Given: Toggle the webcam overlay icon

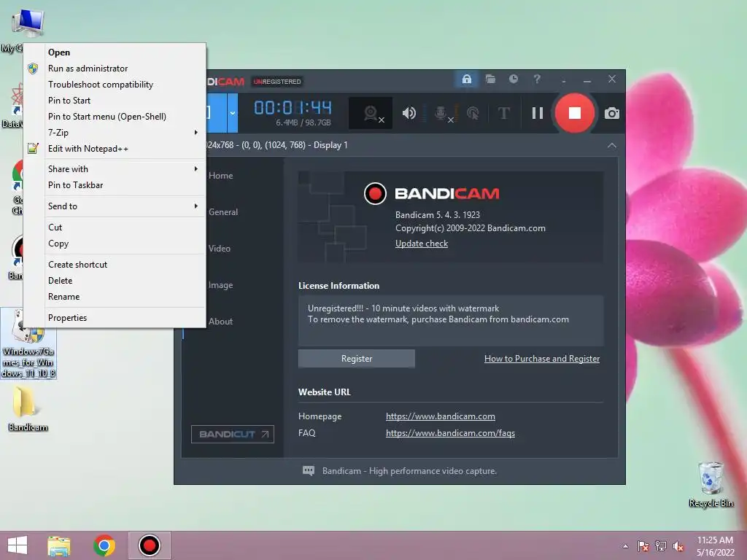Looking at the screenshot, I should pyautogui.click(x=371, y=113).
